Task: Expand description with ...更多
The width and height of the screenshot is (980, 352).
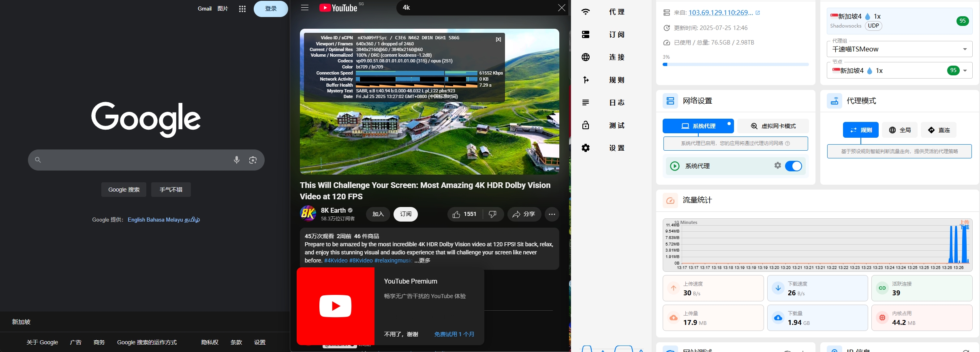Action: [422, 260]
